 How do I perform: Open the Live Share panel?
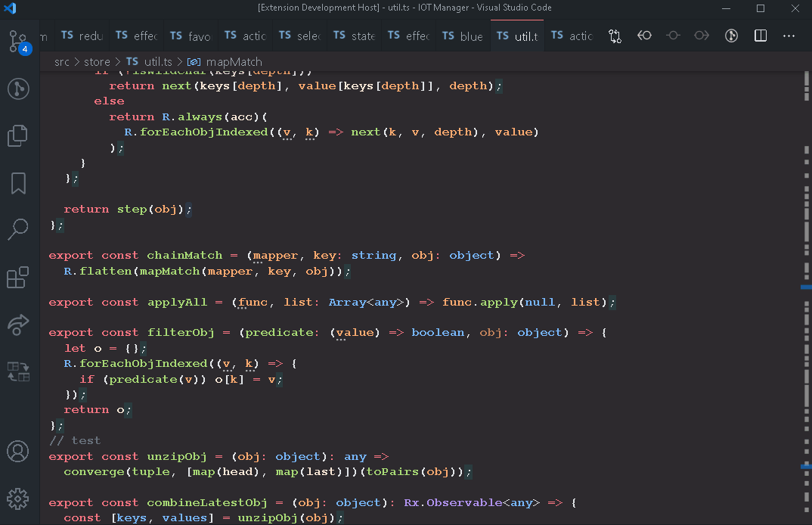(x=18, y=325)
